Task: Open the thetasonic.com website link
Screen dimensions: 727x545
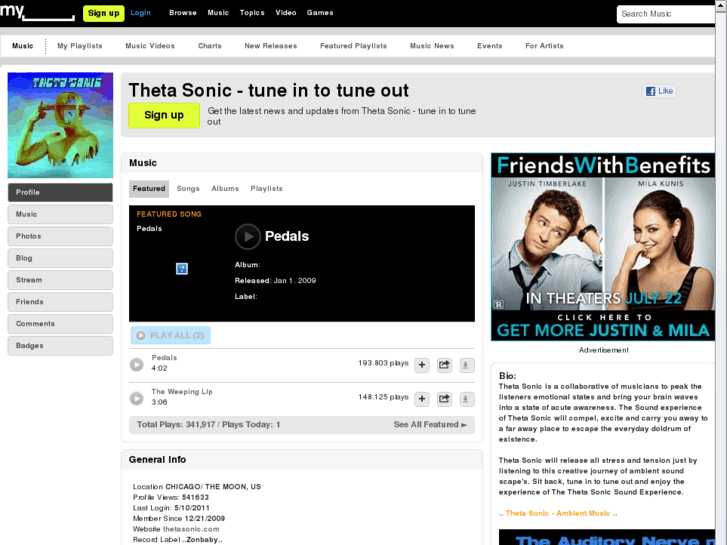Action: coord(191,529)
